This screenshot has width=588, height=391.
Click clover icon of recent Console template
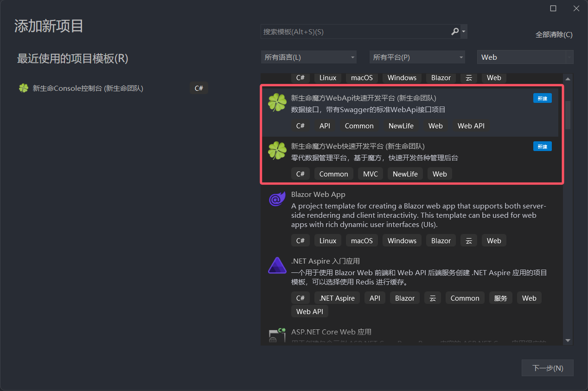pyautogui.click(x=24, y=88)
